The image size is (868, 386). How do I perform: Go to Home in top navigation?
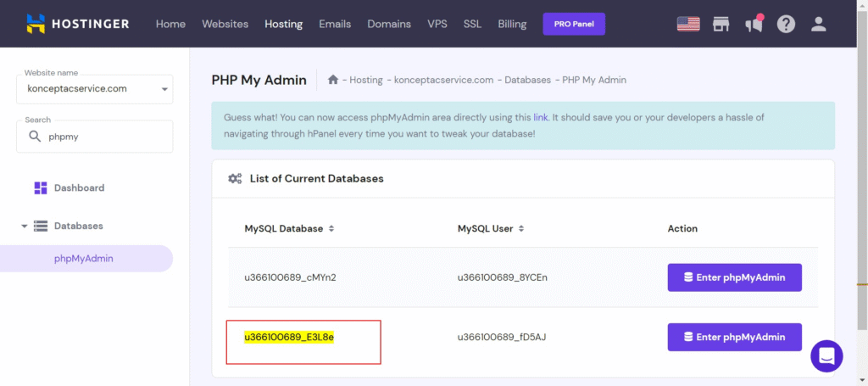[x=170, y=24]
